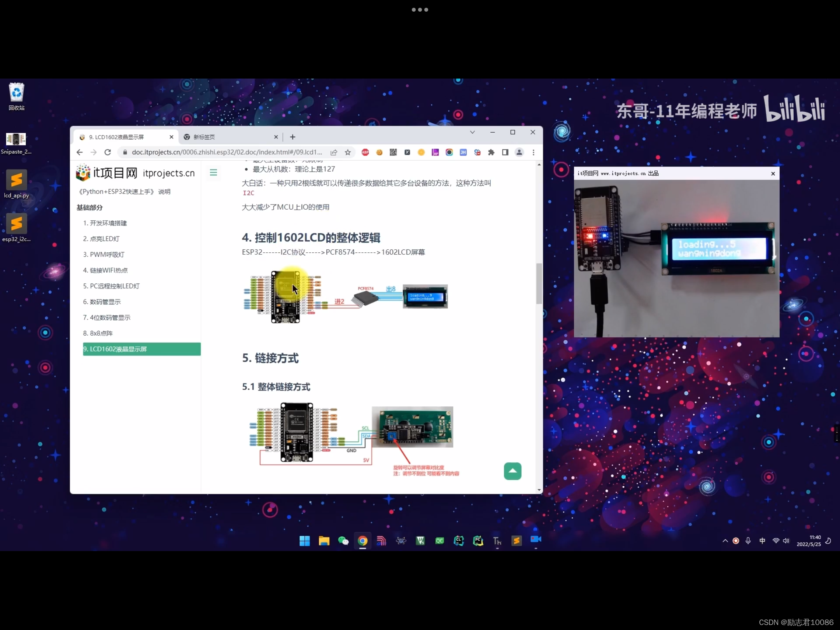Image resolution: width=840 pixels, height=630 pixels.
Task: Open chapter 7. 4位数码管显示
Action: click(x=107, y=318)
